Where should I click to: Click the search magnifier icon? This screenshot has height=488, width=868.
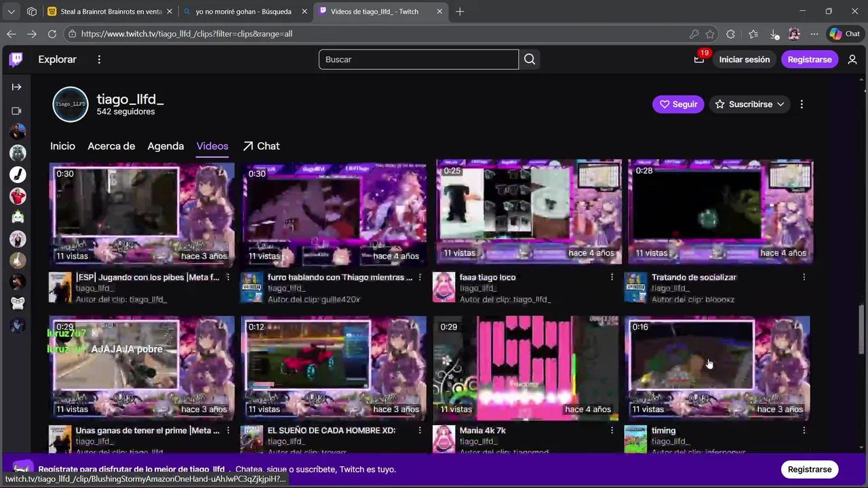[529, 59]
